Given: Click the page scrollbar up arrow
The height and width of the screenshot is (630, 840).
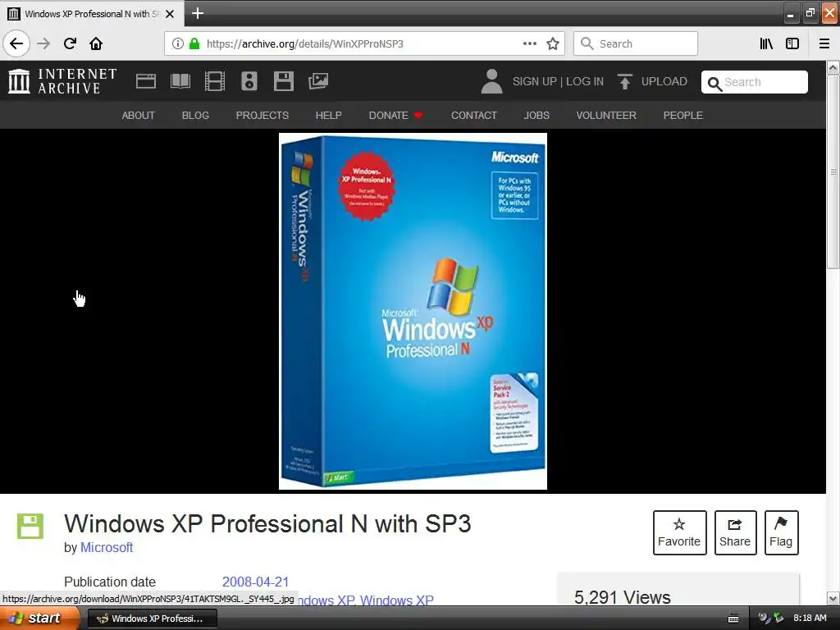Looking at the screenshot, I should coord(833,68).
